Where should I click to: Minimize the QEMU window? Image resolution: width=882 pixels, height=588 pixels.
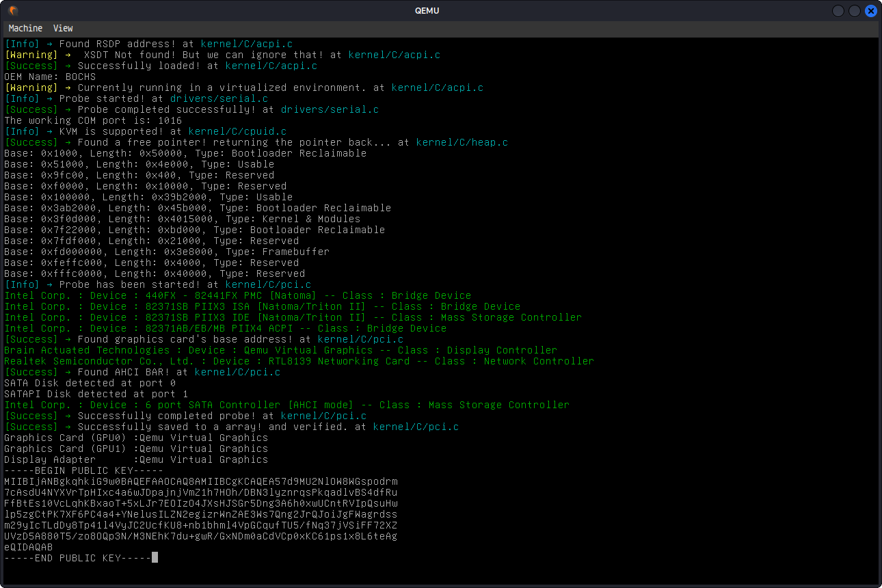pyautogui.click(x=838, y=10)
